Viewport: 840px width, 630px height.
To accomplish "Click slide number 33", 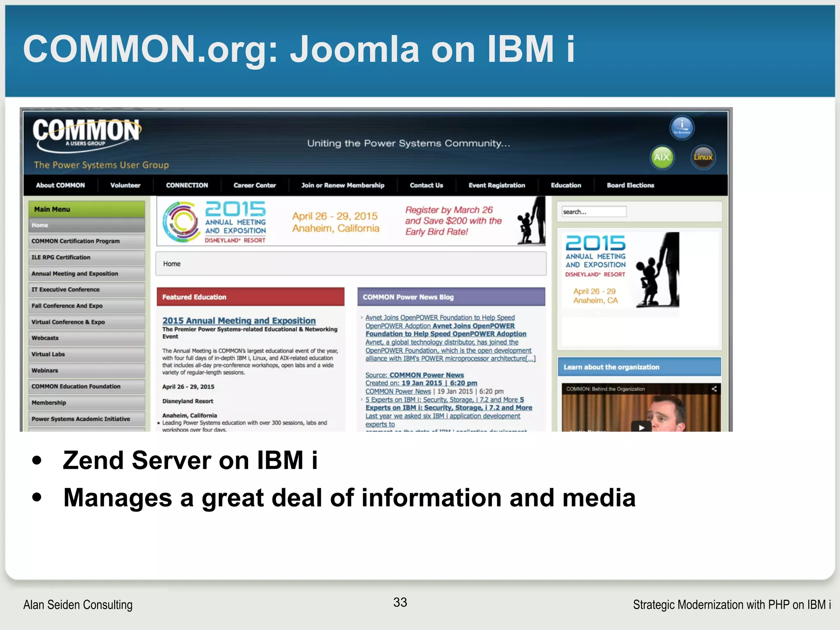I will click(400, 602).
